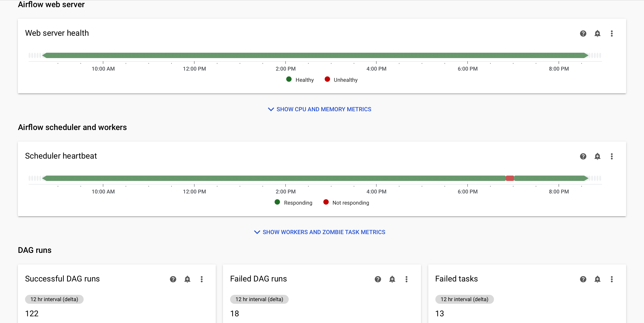The image size is (644, 323).
Task: Open help for Scheduler heartbeat chart
Action: pyautogui.click(x=583, y=156)
